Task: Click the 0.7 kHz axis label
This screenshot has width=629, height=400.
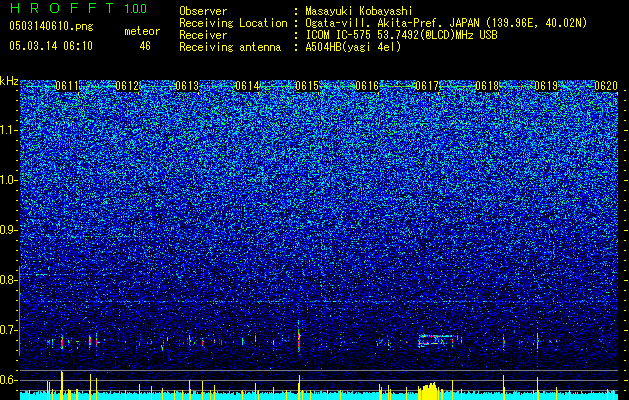Action: coord(9,330)
